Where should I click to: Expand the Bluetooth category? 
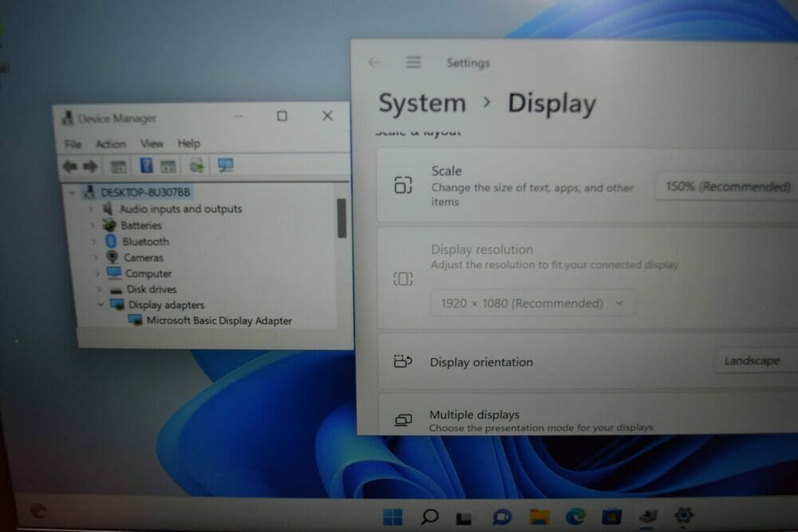click(94, 242)
